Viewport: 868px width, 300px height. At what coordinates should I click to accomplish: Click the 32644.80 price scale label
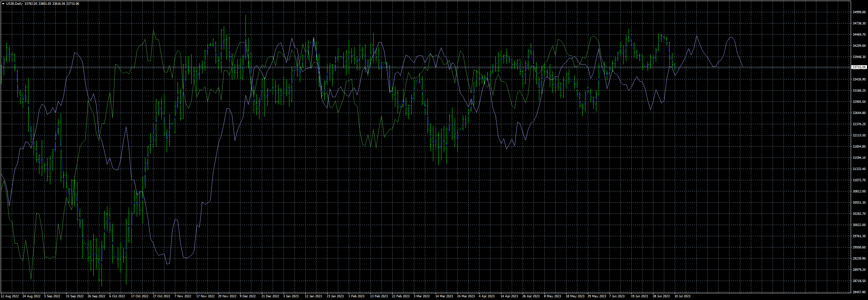click(859, 113)
